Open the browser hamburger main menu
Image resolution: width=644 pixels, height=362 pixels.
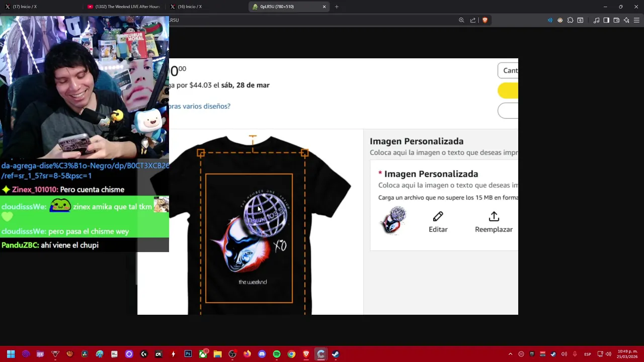coord(636,20)
